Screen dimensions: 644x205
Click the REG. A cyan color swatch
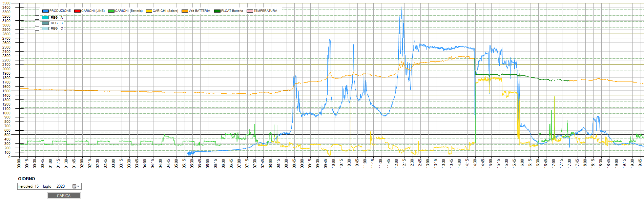[45, 18]
